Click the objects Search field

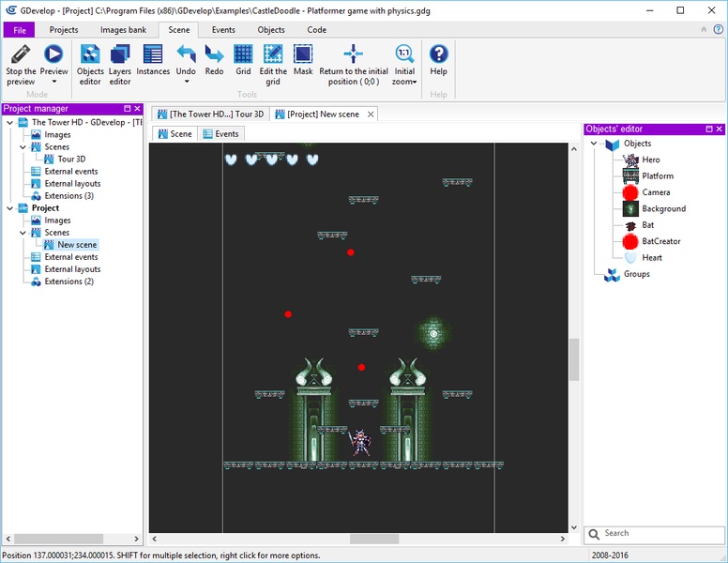coord(657,534)
